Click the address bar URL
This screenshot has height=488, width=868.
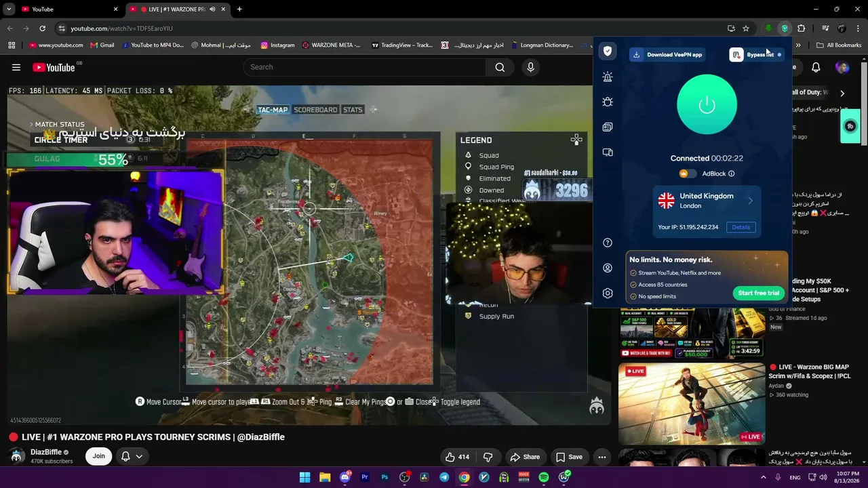coord(122,28)
